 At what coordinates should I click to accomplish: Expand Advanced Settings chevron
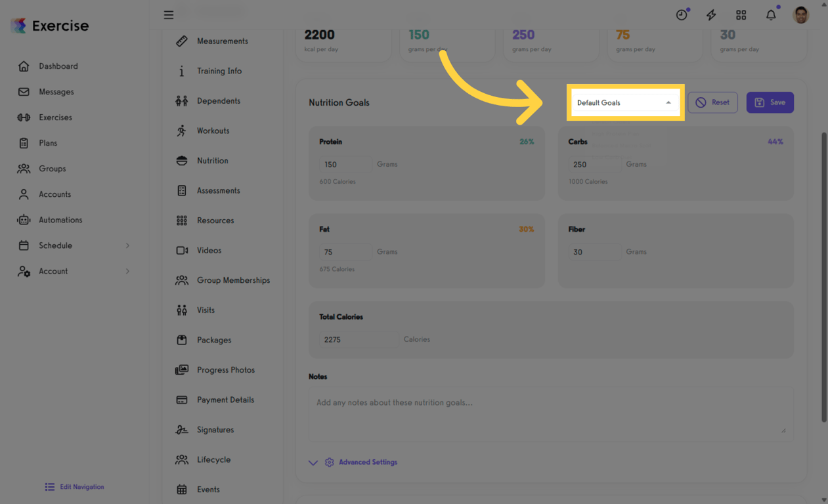pos(313,463)
